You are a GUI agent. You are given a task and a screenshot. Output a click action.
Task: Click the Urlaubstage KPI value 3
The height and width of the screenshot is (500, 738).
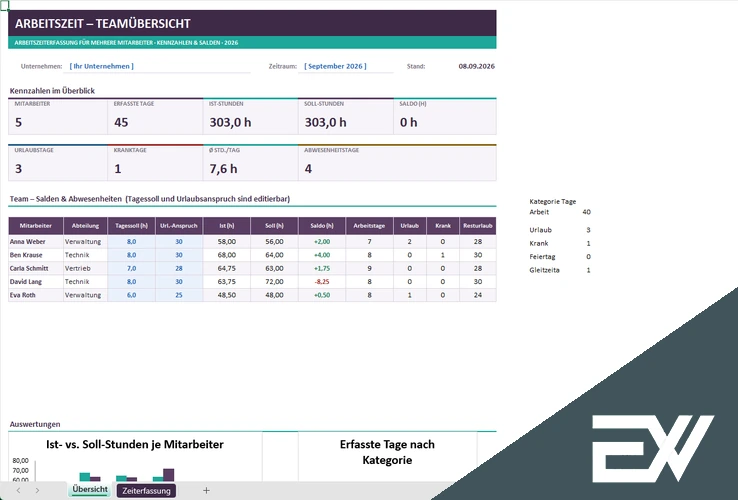pos(18,169)
